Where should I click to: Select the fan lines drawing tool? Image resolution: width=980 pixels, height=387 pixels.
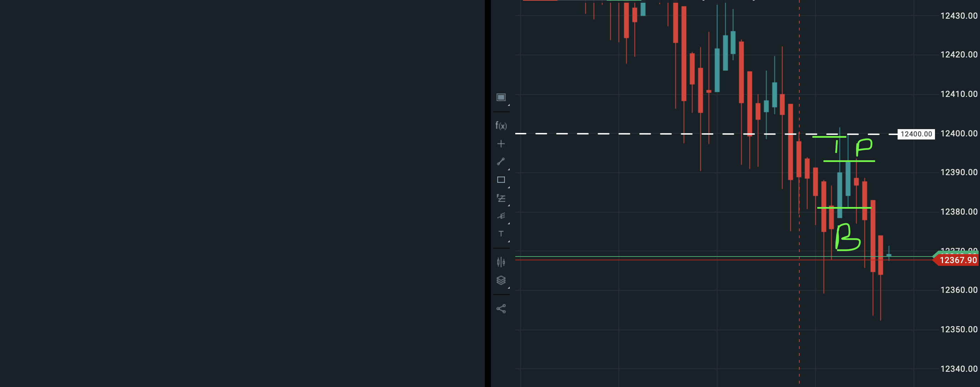pyautogui.click(x=501, y=216)
